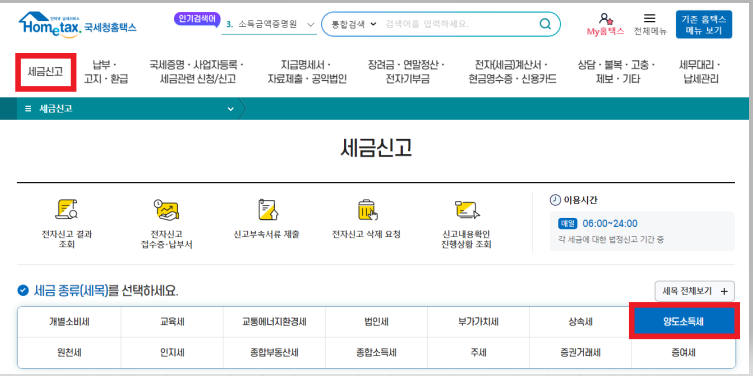Screen dimensions: 753x376
Task: Open 장려금·연말정산·전자기부금 menu
Action: coord(407,72)
